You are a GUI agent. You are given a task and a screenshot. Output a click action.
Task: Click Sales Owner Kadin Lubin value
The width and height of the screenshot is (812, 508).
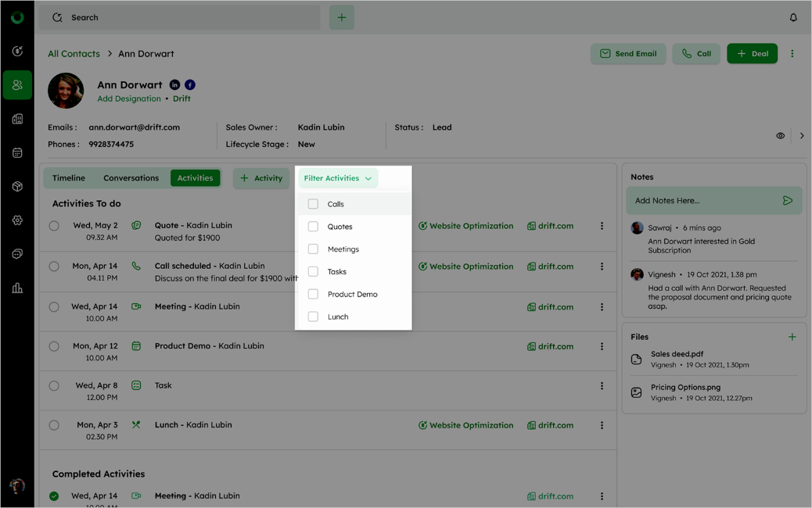point(321,127)
